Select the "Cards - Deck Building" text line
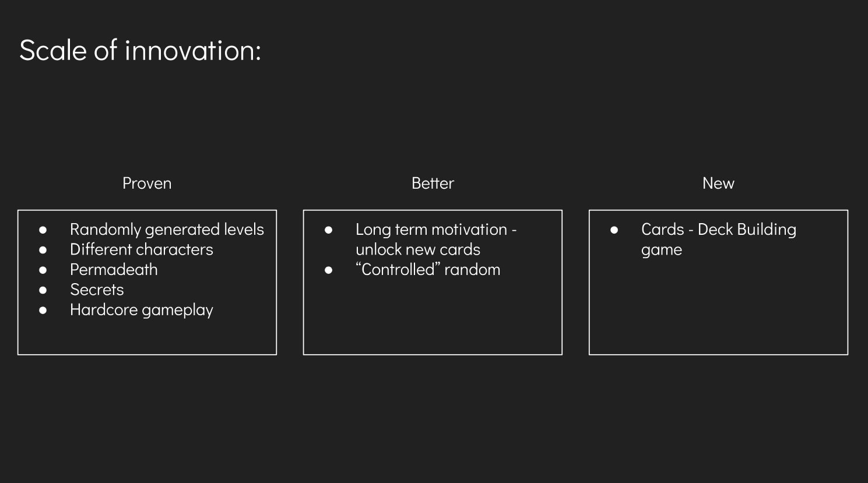Viewport: 868px width, 483px height. 719,230
